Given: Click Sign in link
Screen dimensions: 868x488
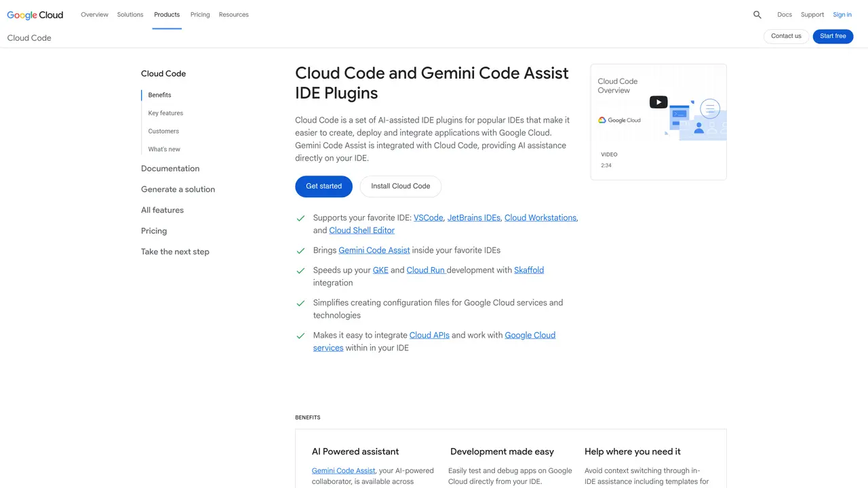Looking at the screenshot, I should pos(842,14).
